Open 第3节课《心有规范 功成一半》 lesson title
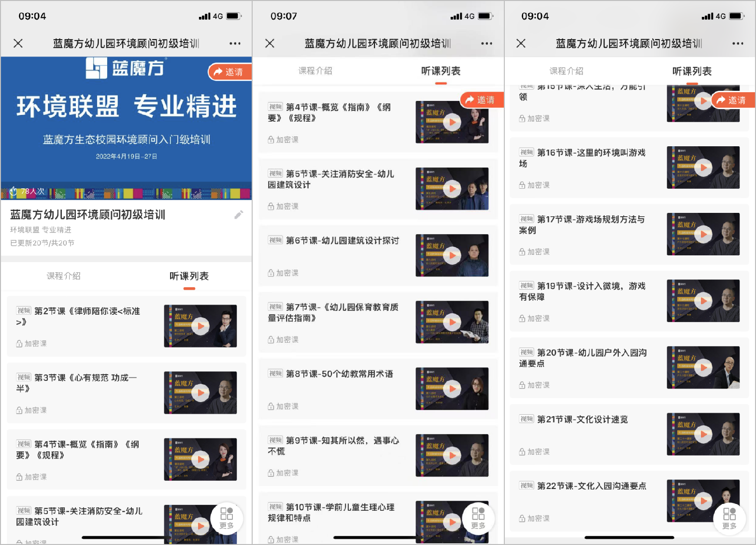Image resolution: width=756 pixels, height=545 pixels. pyautogui.click(x=77, y=383)
